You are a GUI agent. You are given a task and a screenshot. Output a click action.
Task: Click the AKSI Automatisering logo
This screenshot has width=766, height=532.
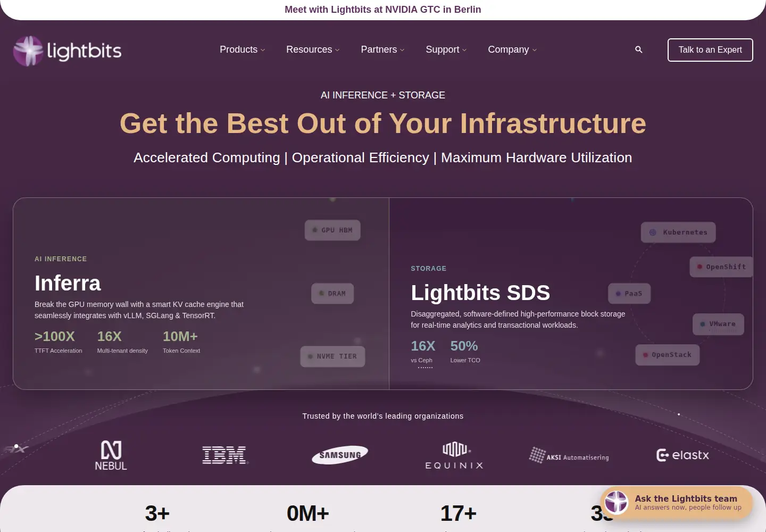point(569,456)
